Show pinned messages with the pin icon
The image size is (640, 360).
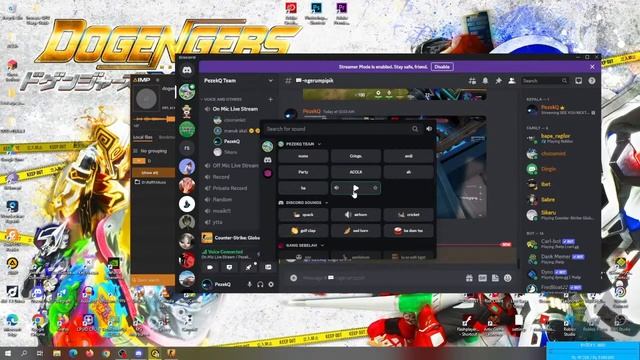coord(498,81)
